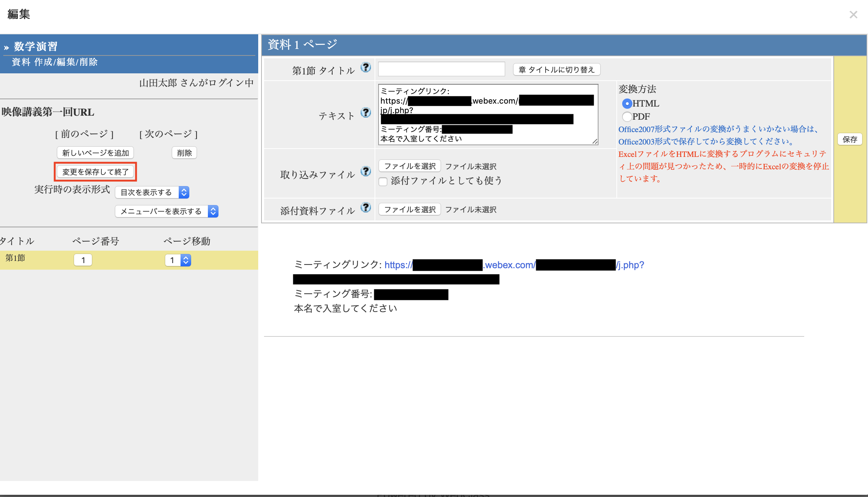
Task: Open ページ移動 dropdown for 第1節
Action: tap(178, 260)
